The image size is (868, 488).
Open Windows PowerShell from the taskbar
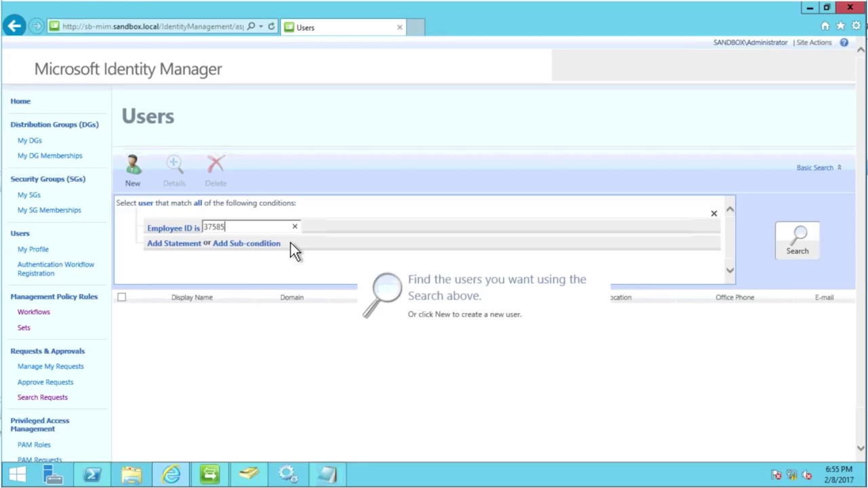pos(92,474)
